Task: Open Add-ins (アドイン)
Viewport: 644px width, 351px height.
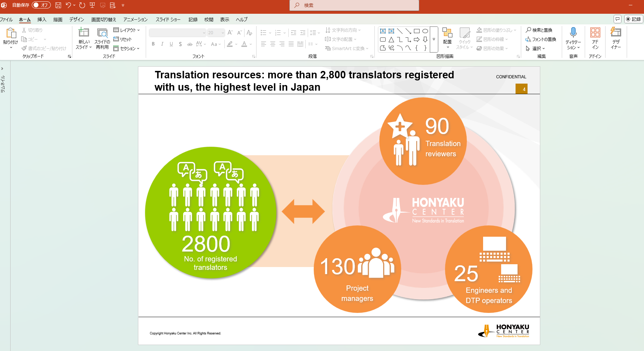Action: tap(595, 38)
